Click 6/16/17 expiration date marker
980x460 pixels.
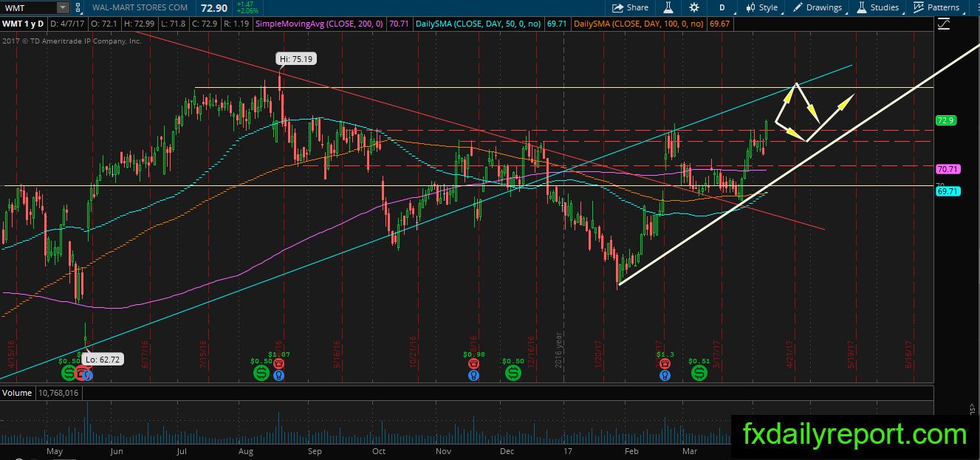(909, 356)
